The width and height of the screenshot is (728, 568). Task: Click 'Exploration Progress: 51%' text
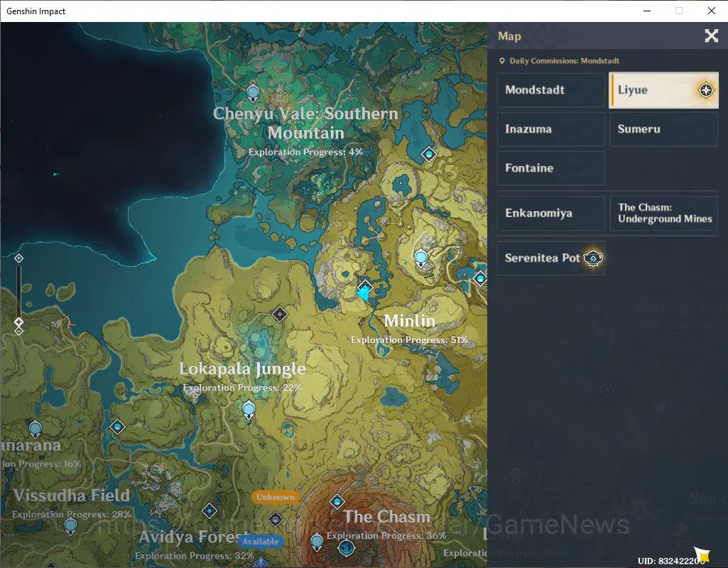410,339
